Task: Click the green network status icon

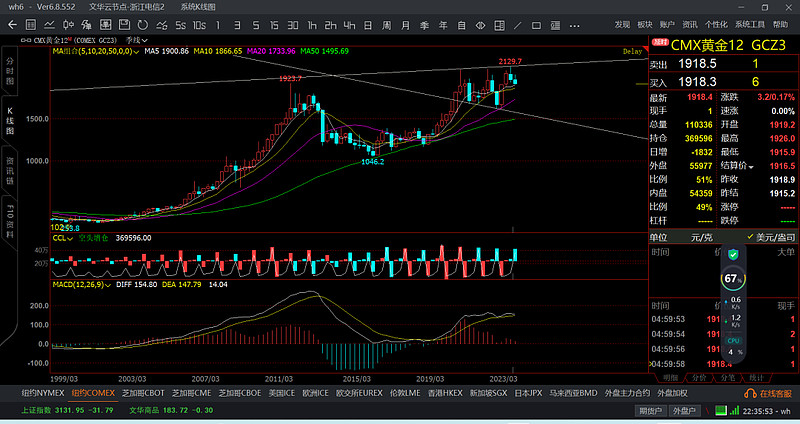Action: 720,410
